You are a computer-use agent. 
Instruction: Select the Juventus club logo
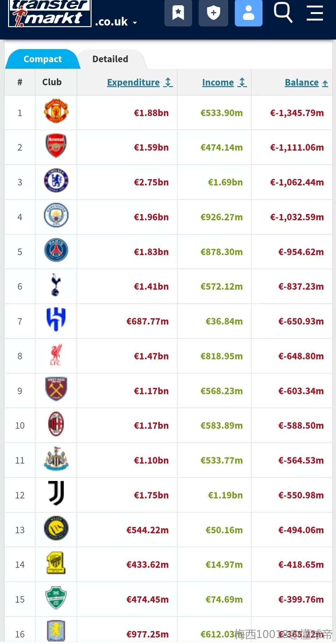[x=56, y=493]
